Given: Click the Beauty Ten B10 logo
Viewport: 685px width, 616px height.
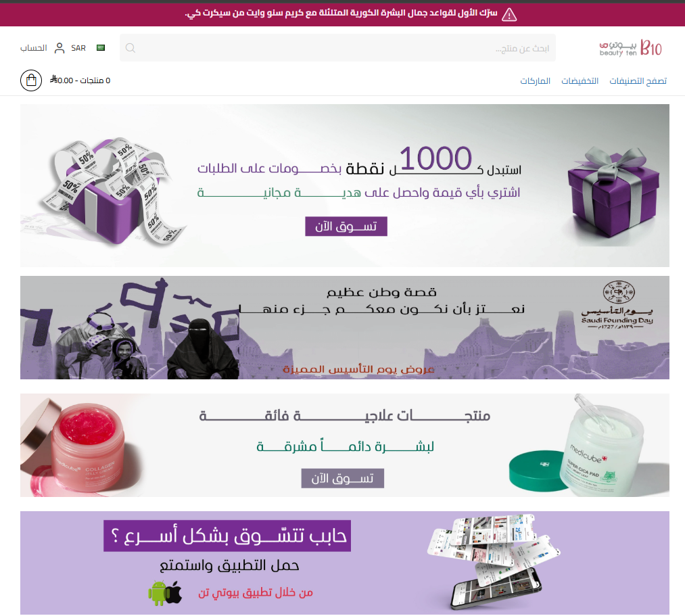Looking at the screenshot, I should [630, 47].
